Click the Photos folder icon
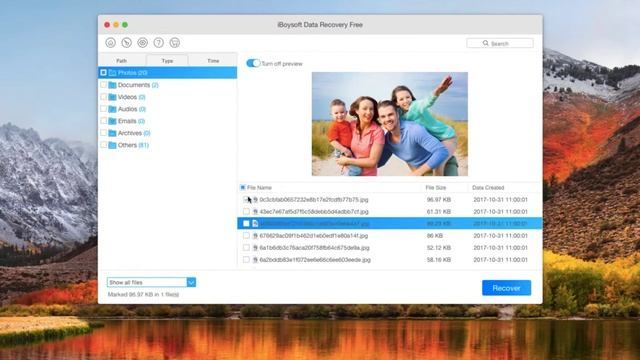 (x=112, y=73)
